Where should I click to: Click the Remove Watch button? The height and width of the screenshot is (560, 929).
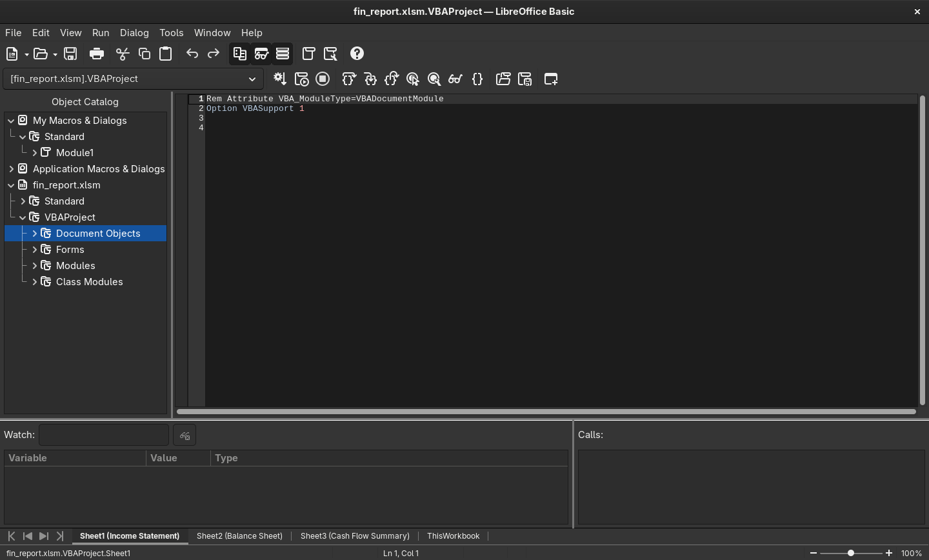(185, 435)
